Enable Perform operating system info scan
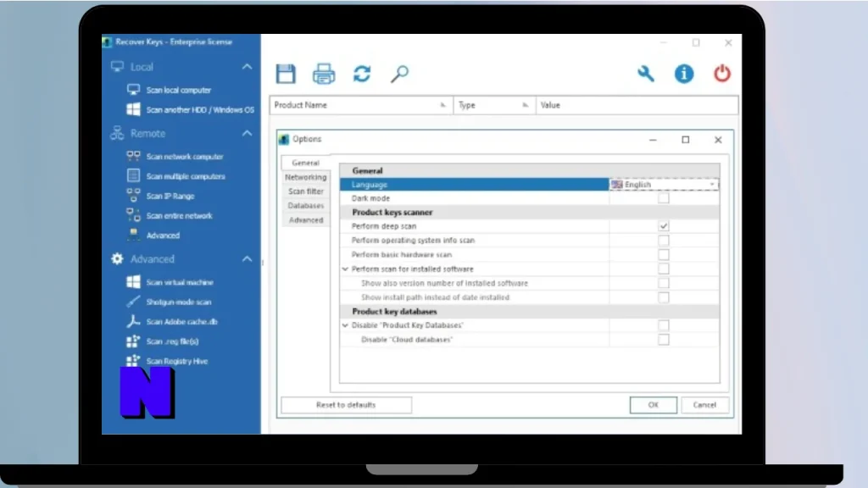Screen dimensions: 868x488 tap(663, 240)
